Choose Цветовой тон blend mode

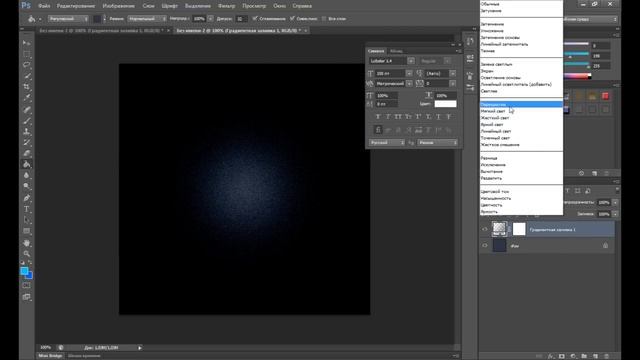[x=521, y=191]
